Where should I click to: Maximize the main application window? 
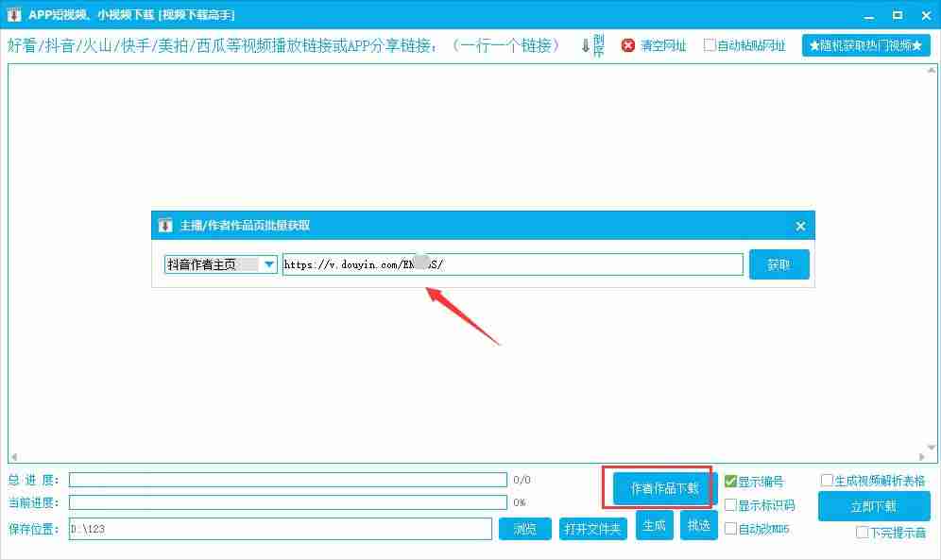pyautogui.click(x=898, y=15)
